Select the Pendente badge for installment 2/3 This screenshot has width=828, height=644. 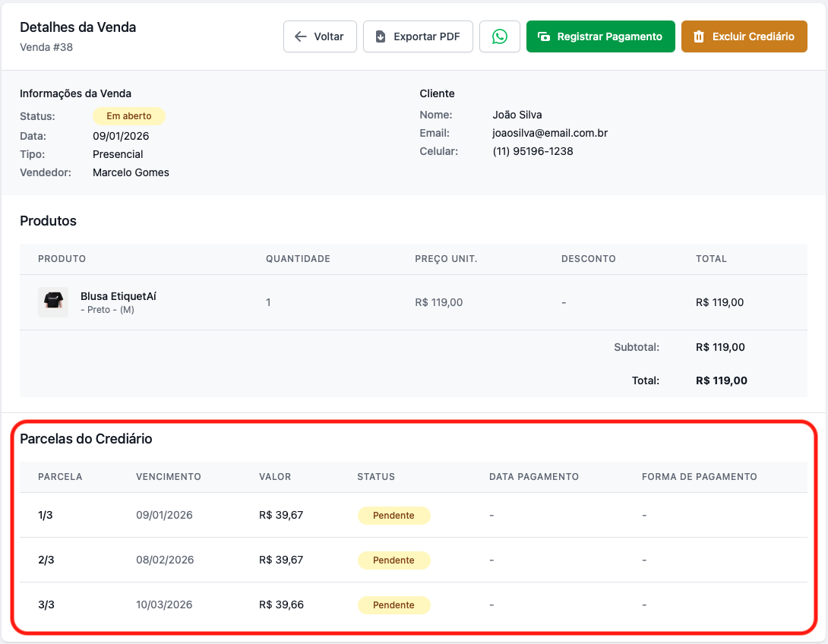tap(393, 560)
